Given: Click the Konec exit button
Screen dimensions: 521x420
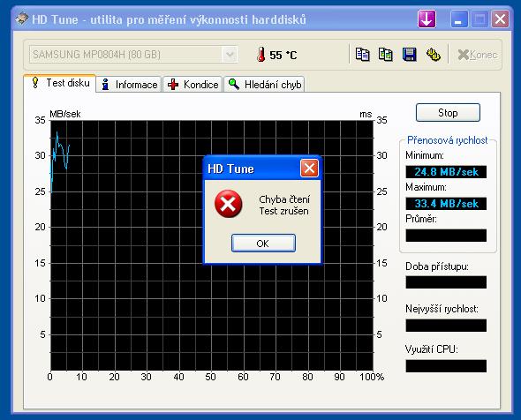Looking at the screenshot, I should (477, 55).
